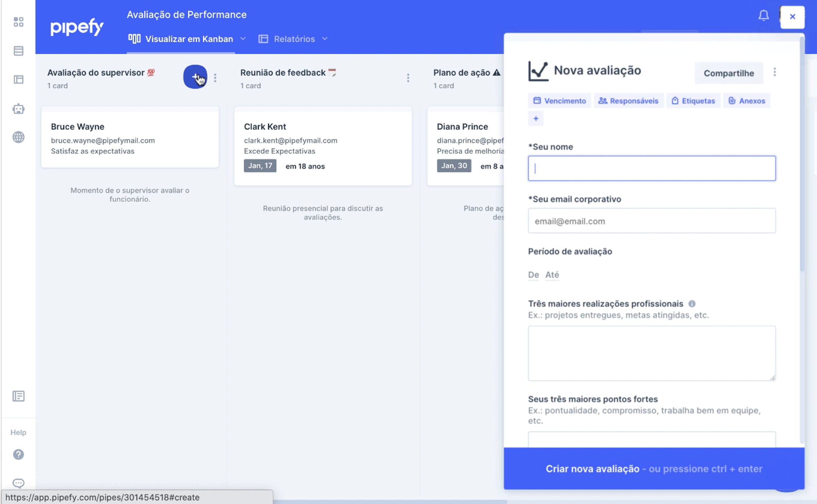Click the Seu email corporativo field

pos(652,221)
